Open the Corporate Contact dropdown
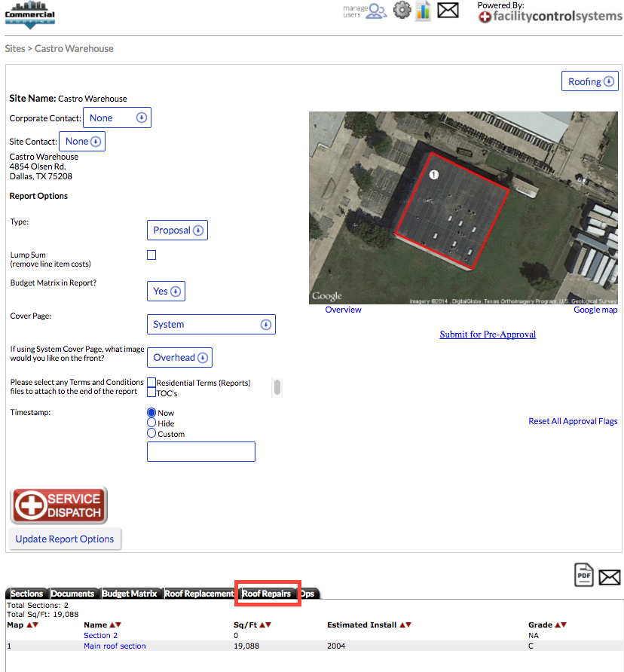The image size is (624, 672). (x=117, y=118)
